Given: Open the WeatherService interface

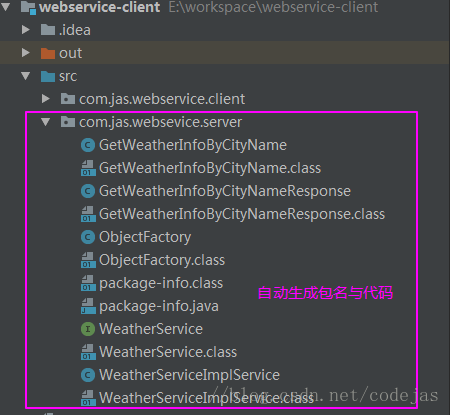Looking at the screenshot, I should click(x=151, y=329).
